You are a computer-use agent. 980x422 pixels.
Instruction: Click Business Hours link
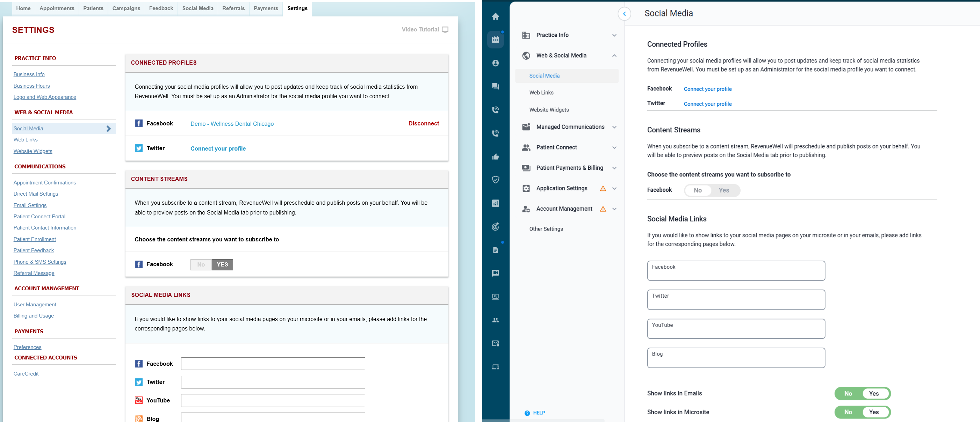31,86
